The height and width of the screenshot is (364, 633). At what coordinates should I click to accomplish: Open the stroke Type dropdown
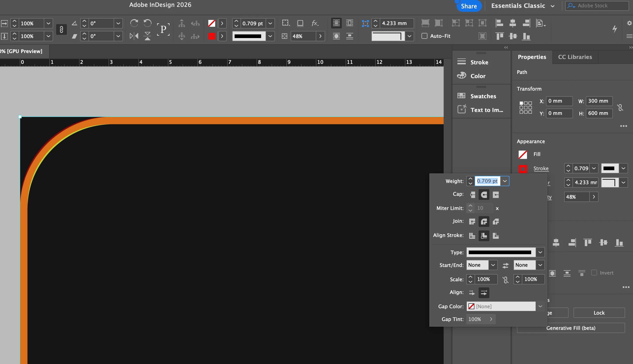[540, 252]
